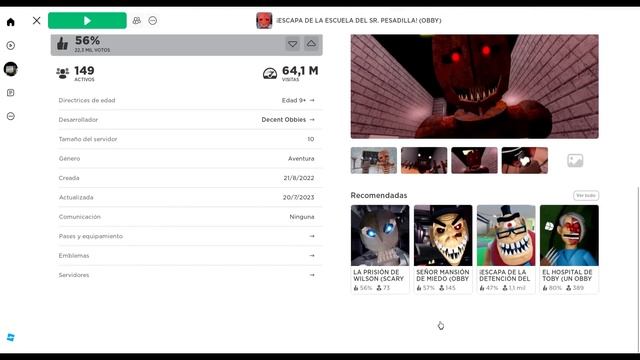This screenshot has width=640, height=360.
Task: Select the second screenshot thumbnail
Action: [424, 160]
